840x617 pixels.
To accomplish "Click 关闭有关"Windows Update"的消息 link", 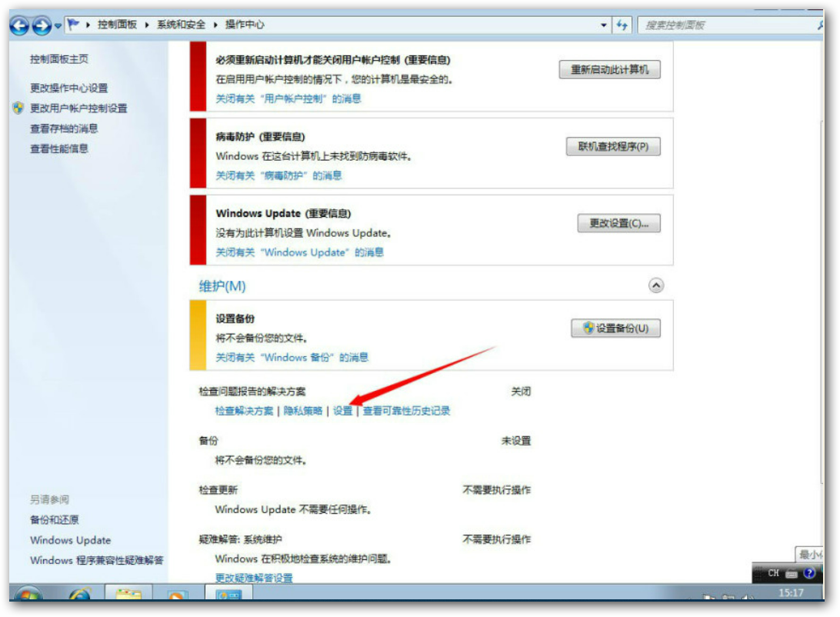I will 299,252.
